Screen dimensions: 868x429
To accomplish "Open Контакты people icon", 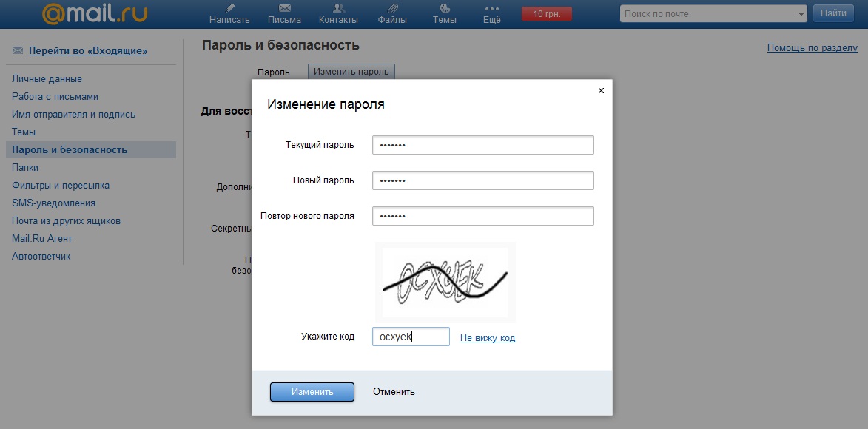I will [x=339, y=7].
